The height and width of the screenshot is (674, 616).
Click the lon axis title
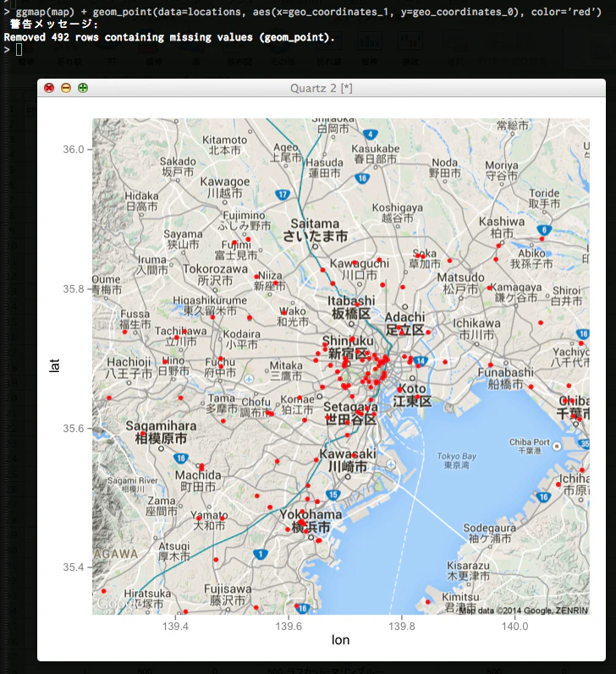tap(340, 640)
